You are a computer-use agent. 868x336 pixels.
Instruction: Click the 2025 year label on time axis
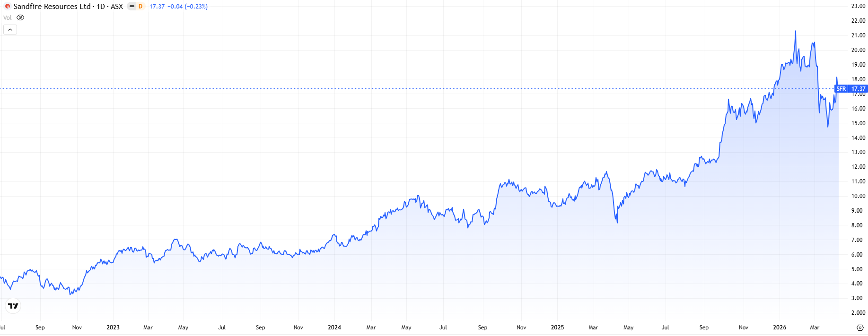tap(557, 327)
